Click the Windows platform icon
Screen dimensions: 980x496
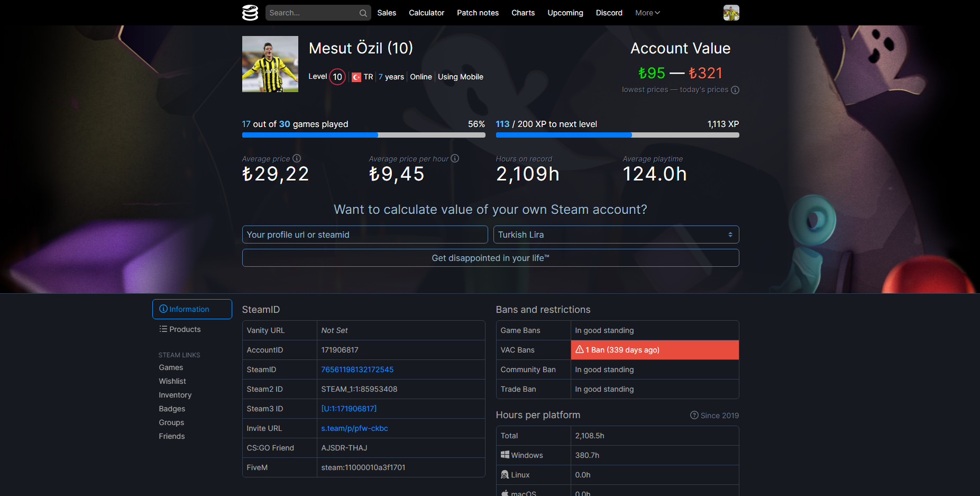pyautogui.click(x=505, y=455)
